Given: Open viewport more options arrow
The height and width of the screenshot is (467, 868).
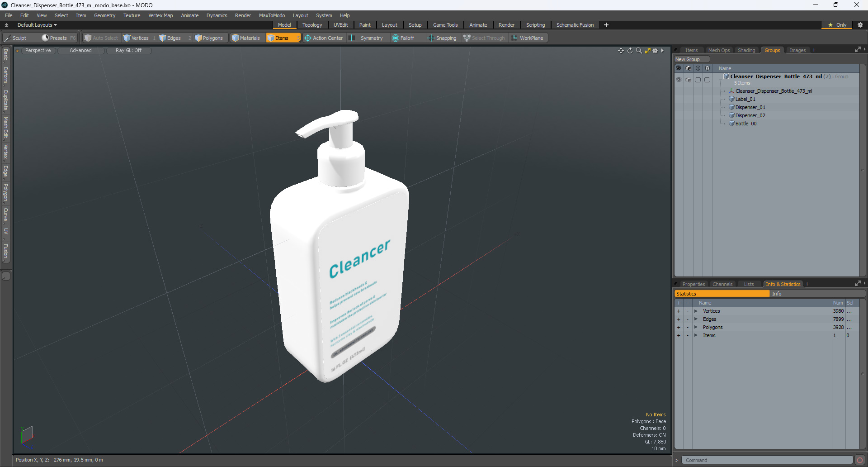Looking at the screenshot, I should 662,51.
